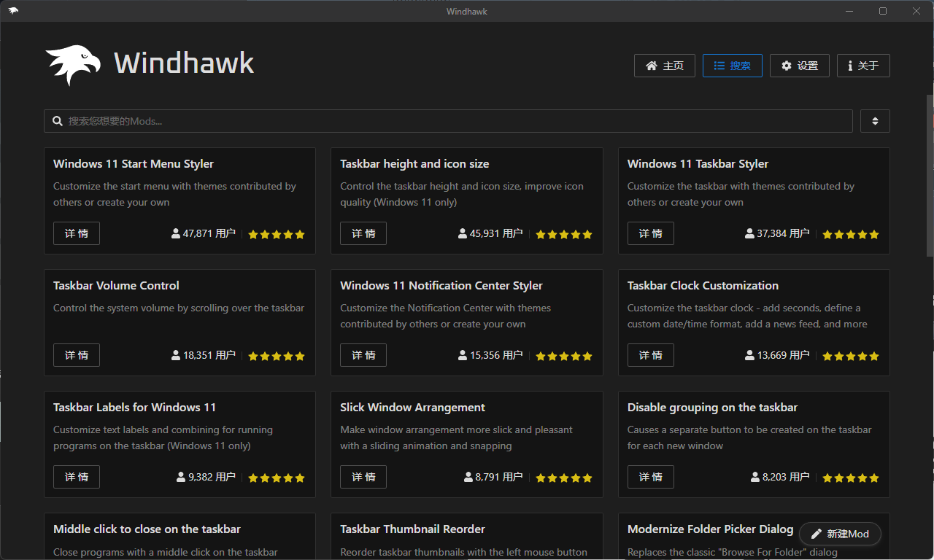Click the home icon on the 主页 button

tap(652, 66)
